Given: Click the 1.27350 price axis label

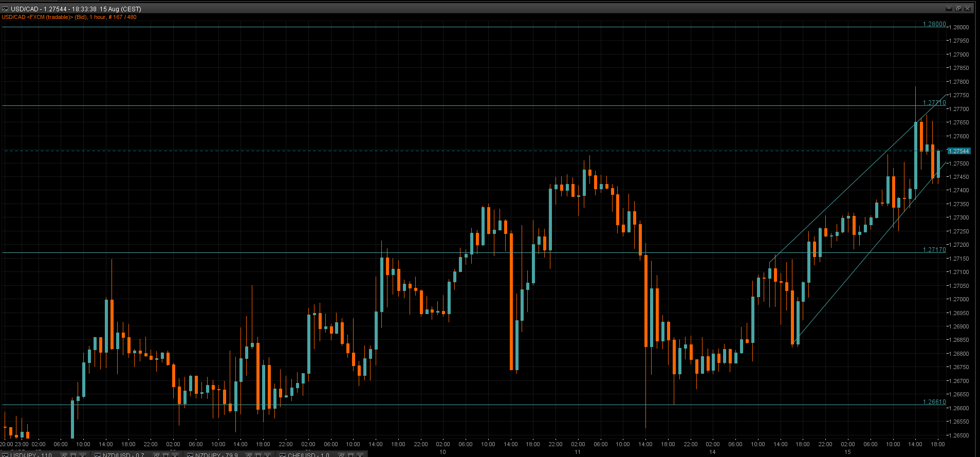Looking at the screenshot, I should click(x=959, y=204).
